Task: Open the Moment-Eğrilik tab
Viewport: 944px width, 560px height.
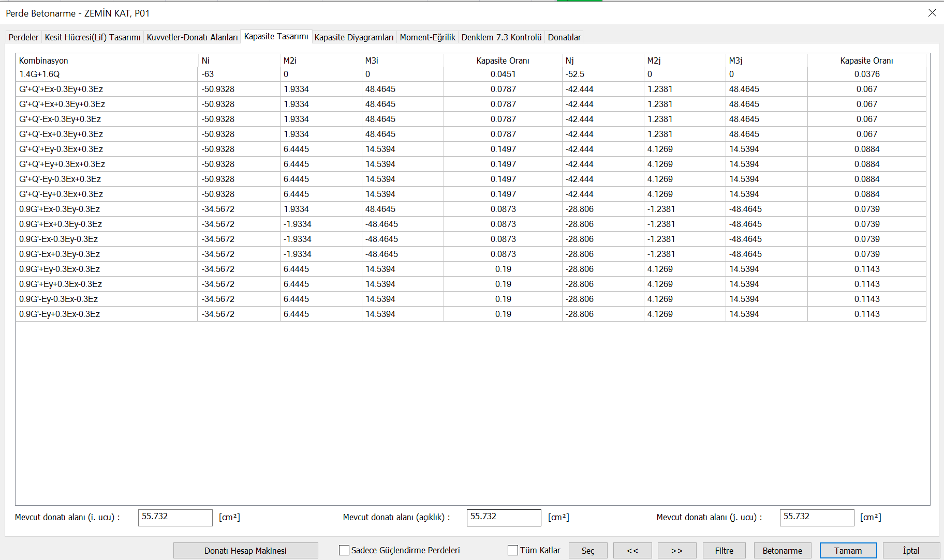Action: pos(427,37)
